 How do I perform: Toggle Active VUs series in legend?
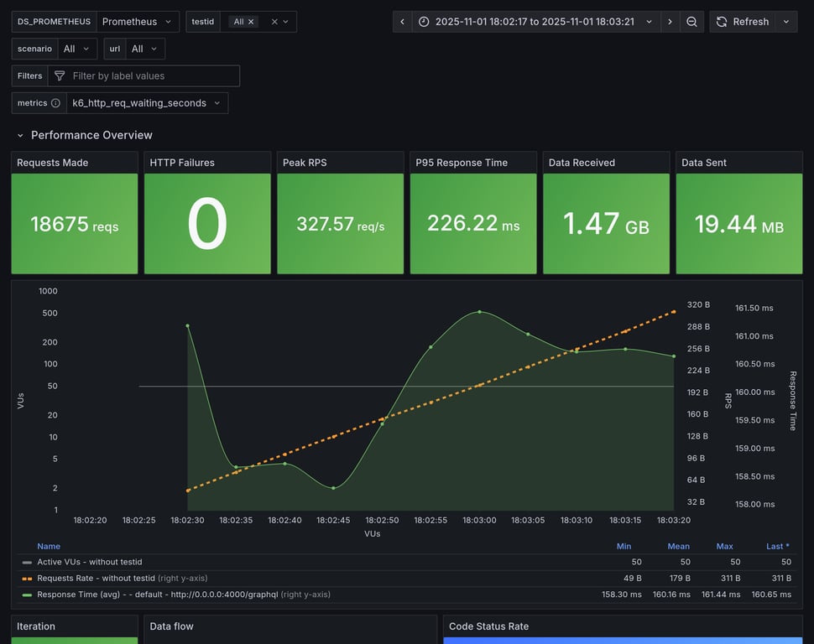89,562
